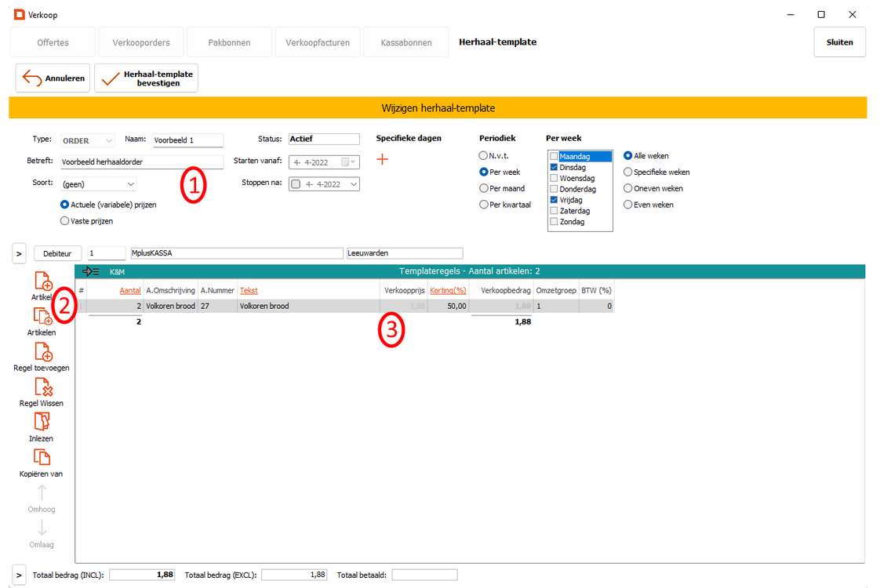Open the Verkoopfacturen tab
Screen dimensions: 880x588
(x=318, y=42)
